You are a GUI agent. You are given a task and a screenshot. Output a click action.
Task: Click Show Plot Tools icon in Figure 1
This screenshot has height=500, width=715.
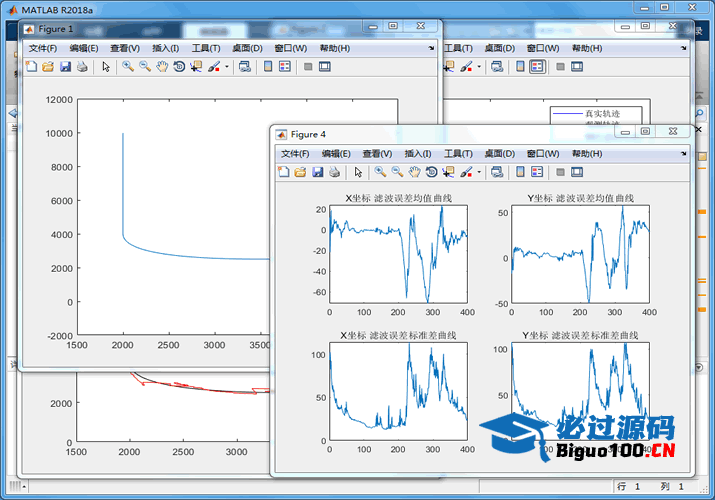coord(324,66)
